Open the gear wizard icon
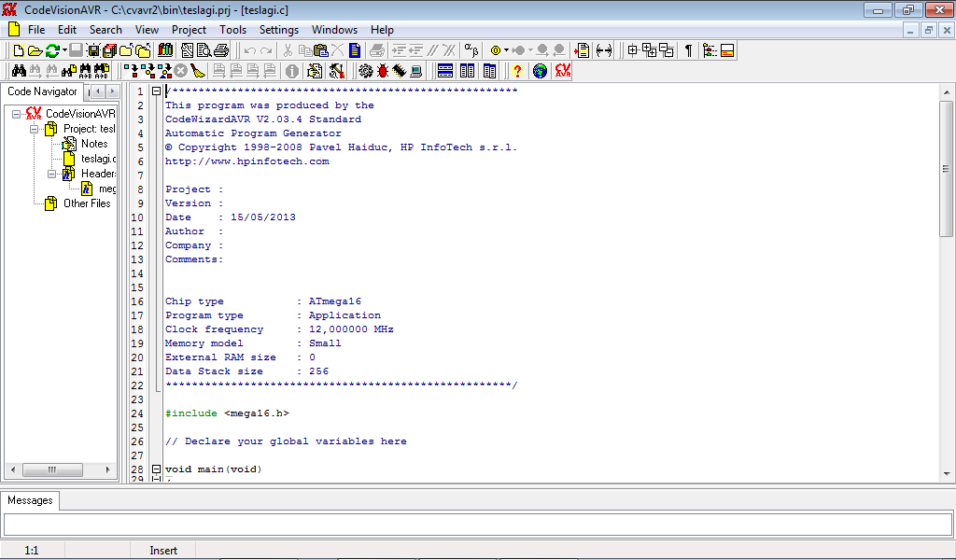This screenshot has width=956, height=560. (x=365, y=71)
